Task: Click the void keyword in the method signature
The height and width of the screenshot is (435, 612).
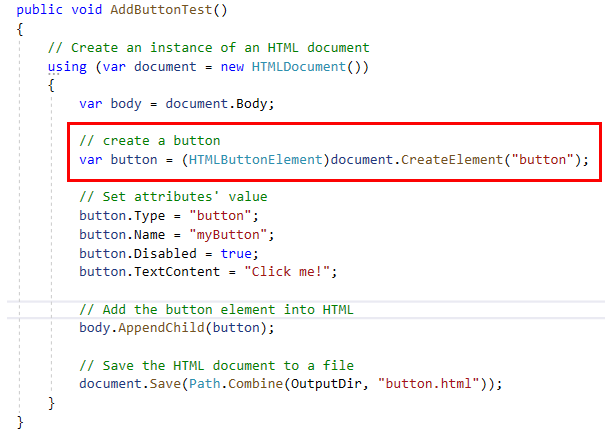Action: tap(84, 9)
